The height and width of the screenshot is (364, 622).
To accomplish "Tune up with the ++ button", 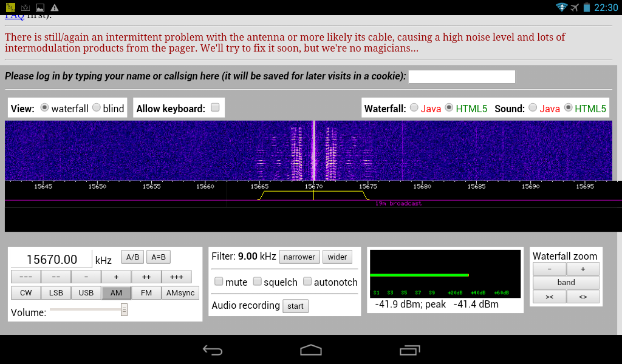I will (x=146, y=277).
